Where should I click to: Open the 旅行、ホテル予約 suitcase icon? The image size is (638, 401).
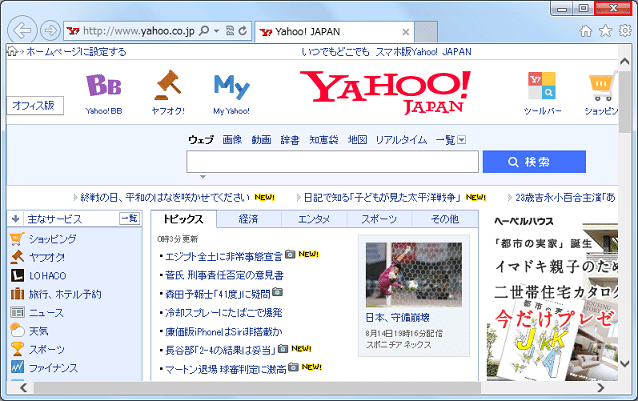click(x=17, y=294)
